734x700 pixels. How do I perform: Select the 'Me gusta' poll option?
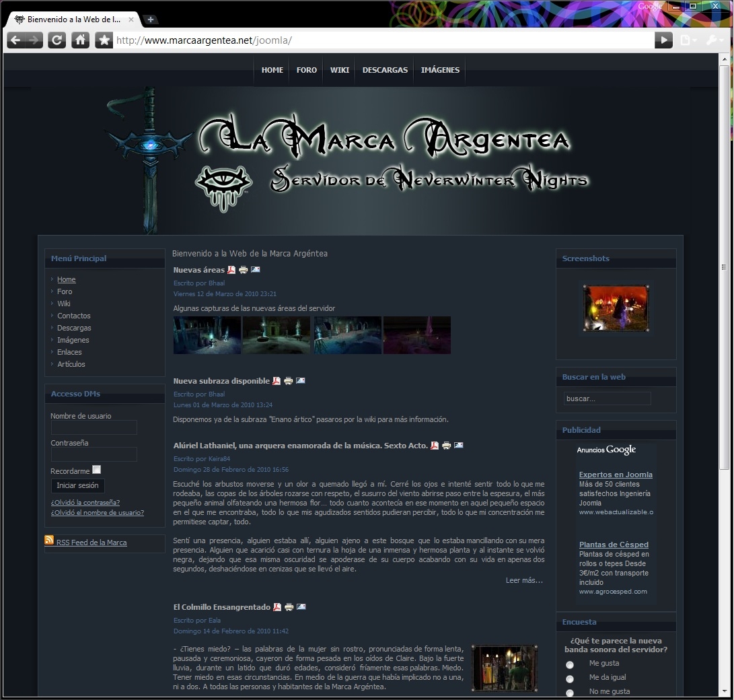[x=570, y=664]
